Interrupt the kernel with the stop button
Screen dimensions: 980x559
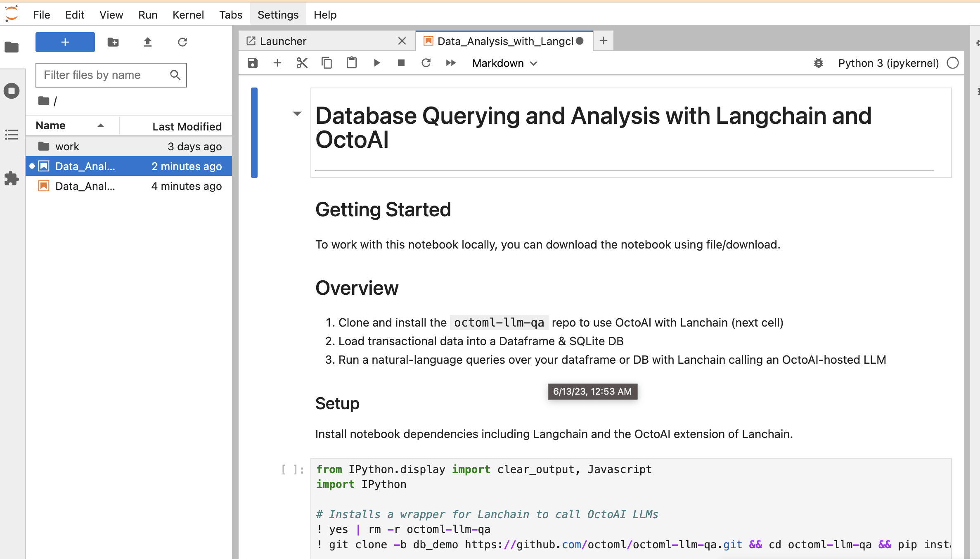click(401, 63)
